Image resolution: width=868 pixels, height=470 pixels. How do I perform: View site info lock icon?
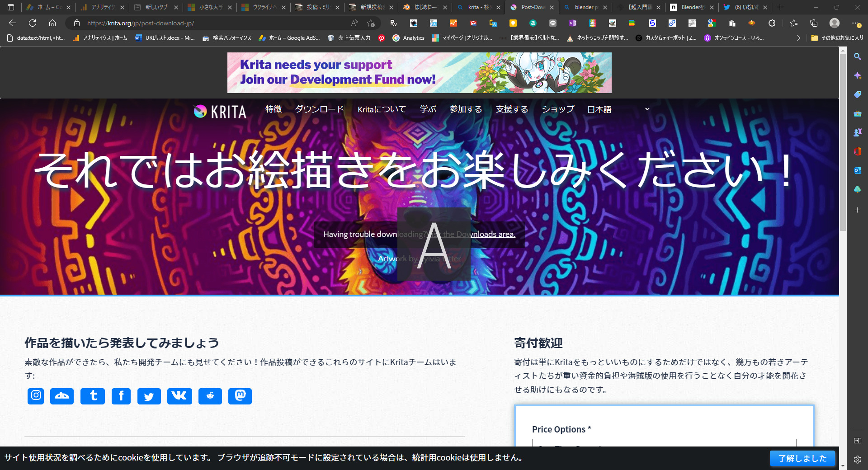(77, 23)
